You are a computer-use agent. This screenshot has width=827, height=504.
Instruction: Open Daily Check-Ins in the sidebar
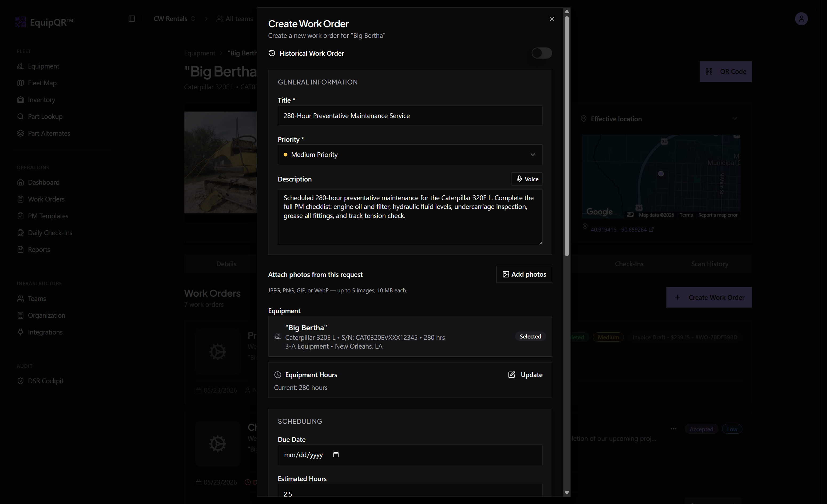coord(45,232)
